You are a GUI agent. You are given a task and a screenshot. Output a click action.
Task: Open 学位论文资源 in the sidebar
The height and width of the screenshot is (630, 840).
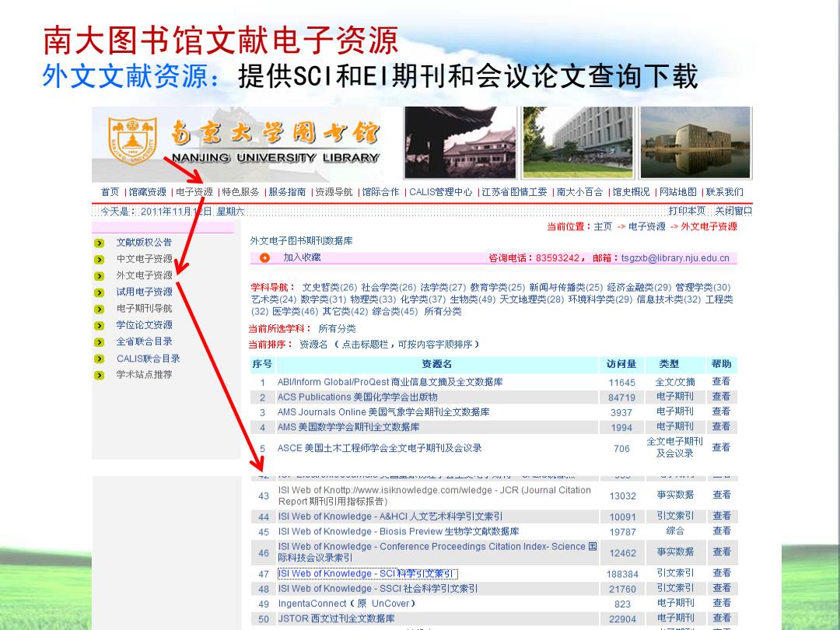click(144, 325)
